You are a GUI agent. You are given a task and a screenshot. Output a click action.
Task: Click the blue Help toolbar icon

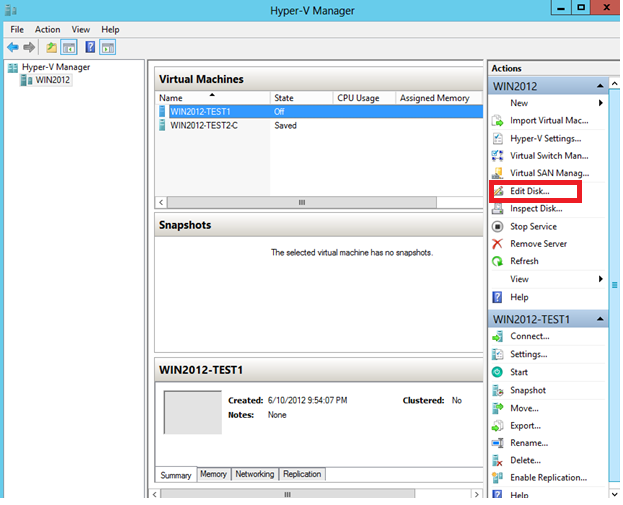90,47
